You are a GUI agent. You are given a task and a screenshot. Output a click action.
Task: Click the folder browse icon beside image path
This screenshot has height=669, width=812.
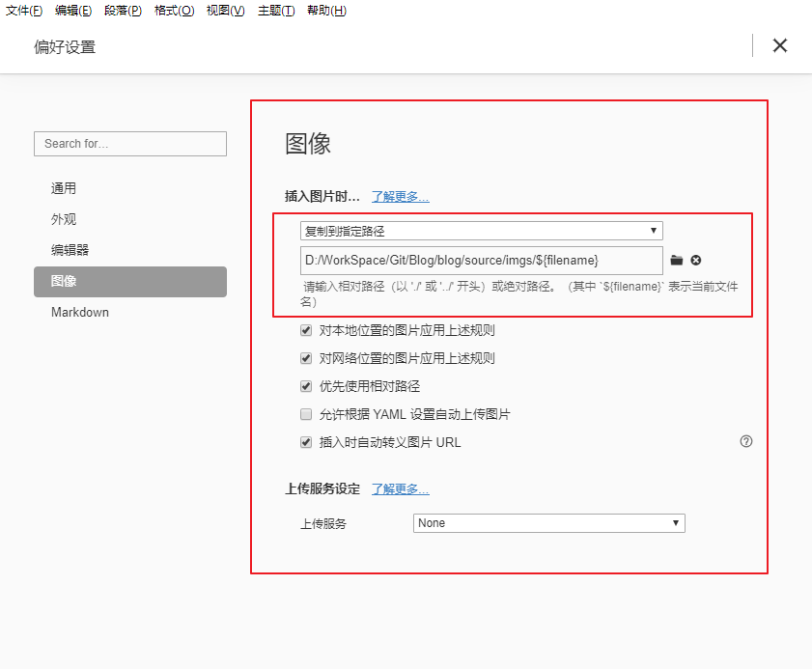coord(676,260)
